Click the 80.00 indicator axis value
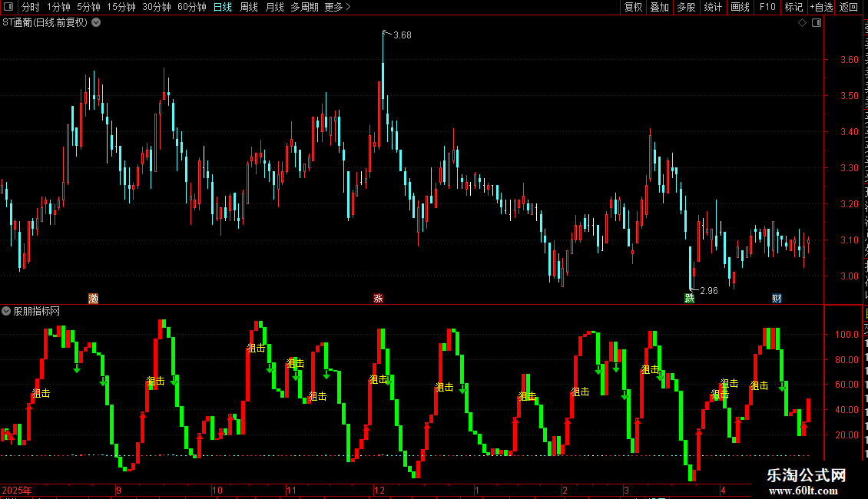Screen dimensions: 868x499 [847, 359]
